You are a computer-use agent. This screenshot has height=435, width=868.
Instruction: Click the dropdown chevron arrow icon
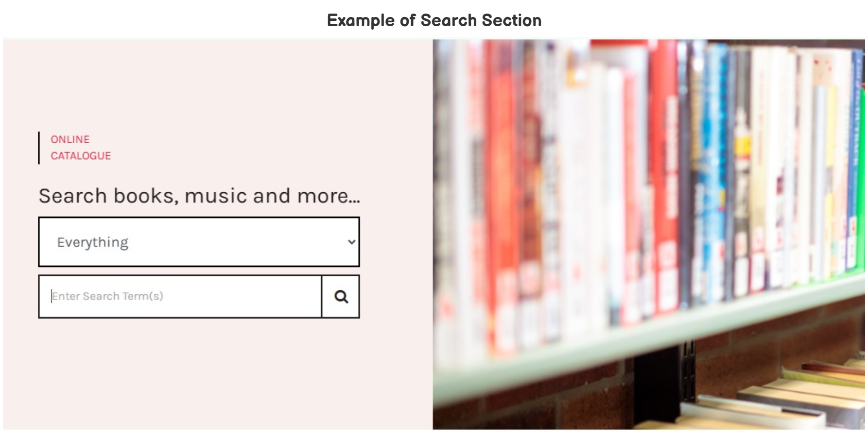coord(352,242)
